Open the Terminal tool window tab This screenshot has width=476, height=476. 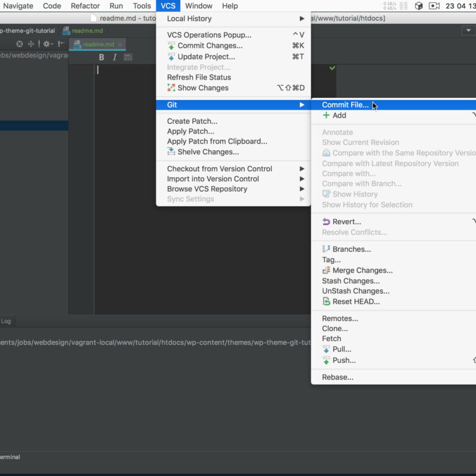tap(10, 457)
